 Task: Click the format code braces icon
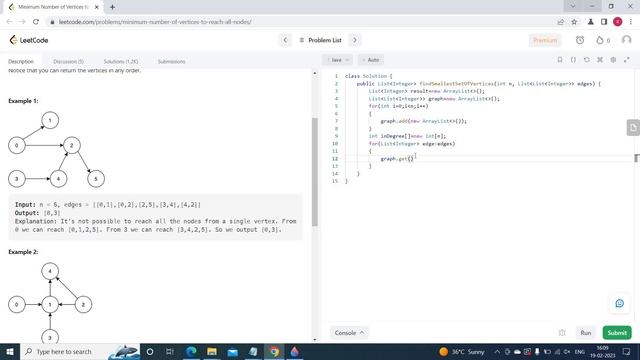(573, 60)
